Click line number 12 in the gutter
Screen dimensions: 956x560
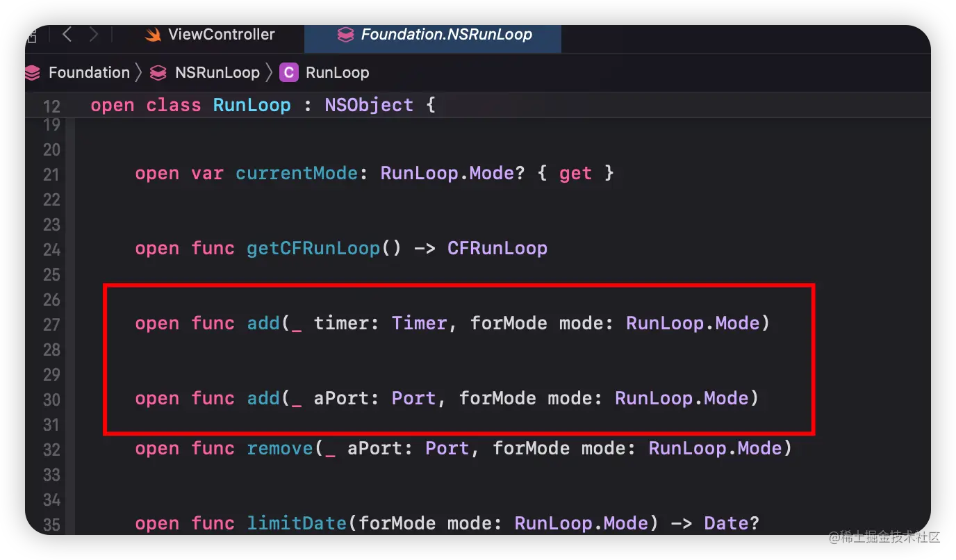pyautogui.click(x=51, y=106)
